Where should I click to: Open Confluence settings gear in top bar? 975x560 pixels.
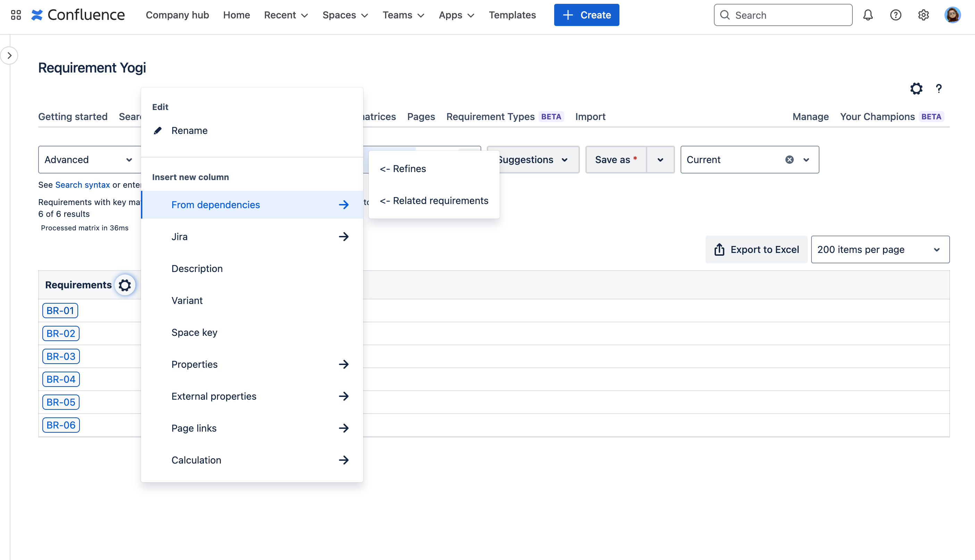(x=923, y=15)
